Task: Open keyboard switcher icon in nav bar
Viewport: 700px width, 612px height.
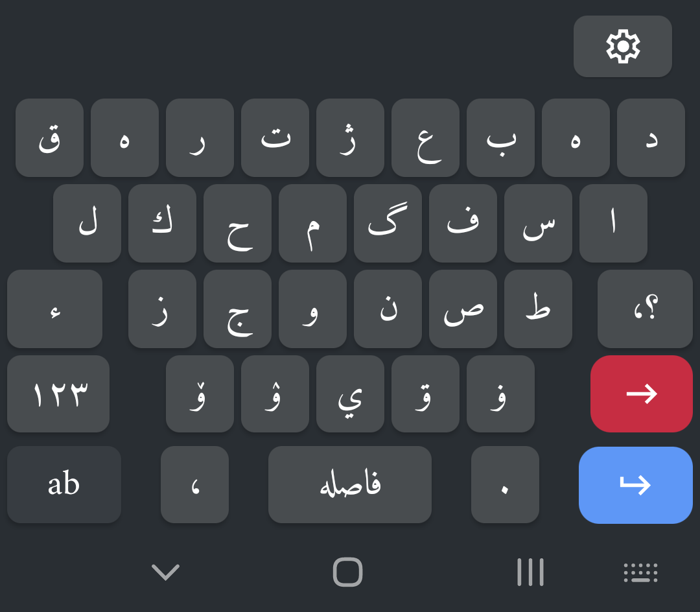Action: click(640, 572)
